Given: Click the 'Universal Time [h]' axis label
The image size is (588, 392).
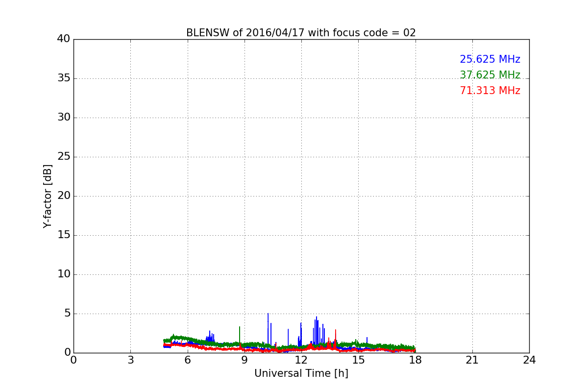Looking at the screenshot, I should coord(301,373).
